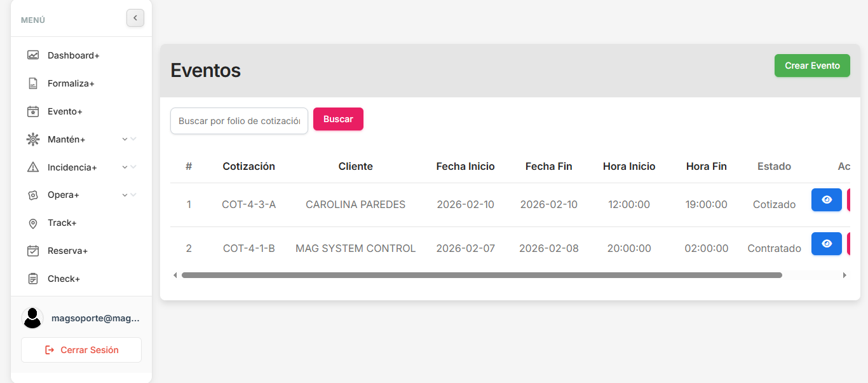Click the Dashboard+ chart icon

pyautogui.click(x=33, y=55)
